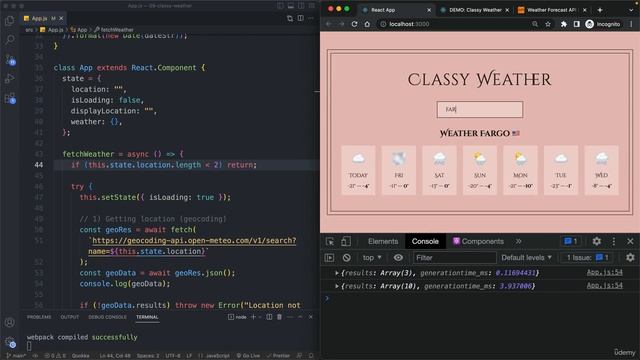This screenshot has height=360, width=640.
Task: Open a new browser tab
Action: point(600,10)
